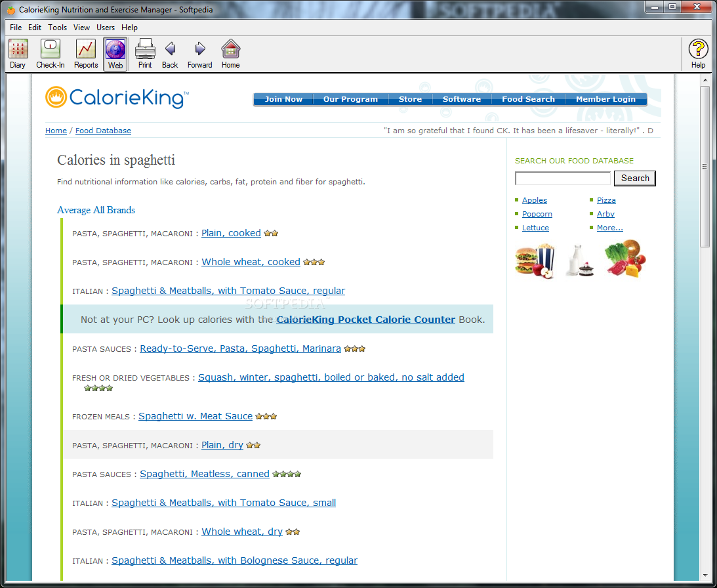The height and width of the screenshot is (588, 717).
Task: Open the Food Search navigation tab
Action: coord(528,99)
